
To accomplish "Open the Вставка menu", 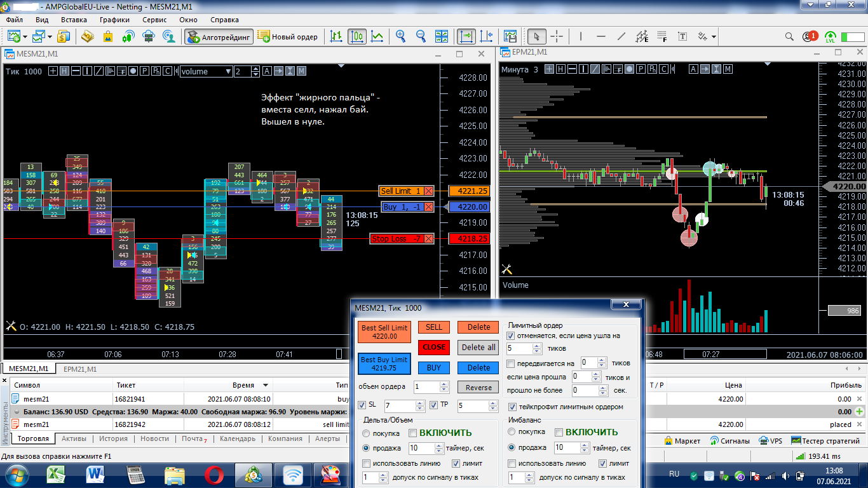I will 74,20.
